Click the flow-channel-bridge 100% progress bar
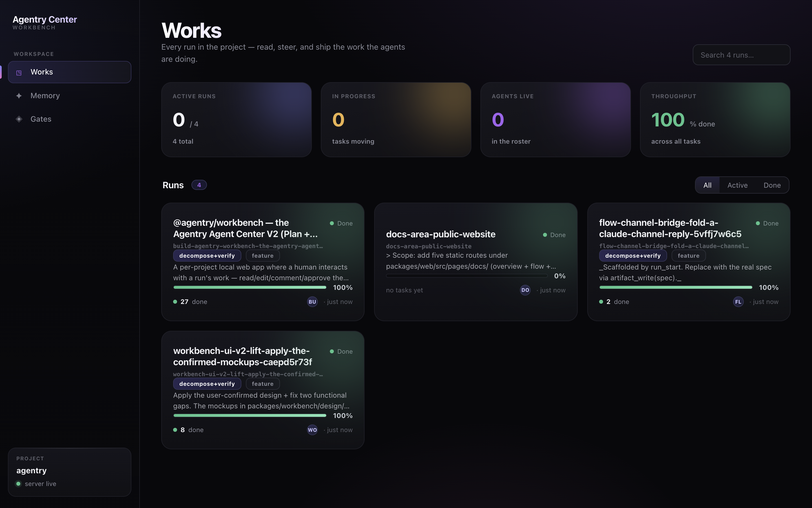Image resolution: width=812 pixels, height=508 pixels. click(676, 287)
